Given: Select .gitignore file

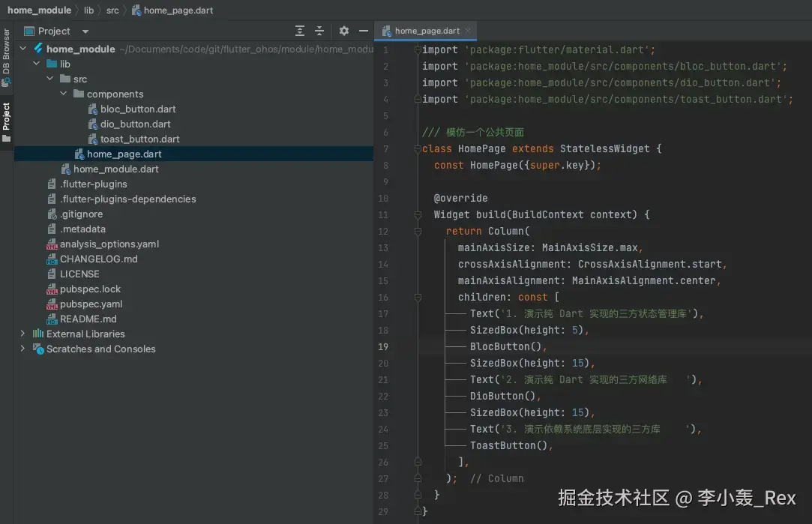Looking at the screenshot, I should 81,214.
